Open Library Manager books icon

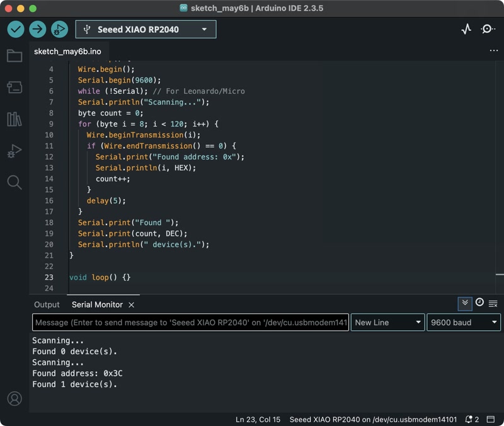point(14,119)
